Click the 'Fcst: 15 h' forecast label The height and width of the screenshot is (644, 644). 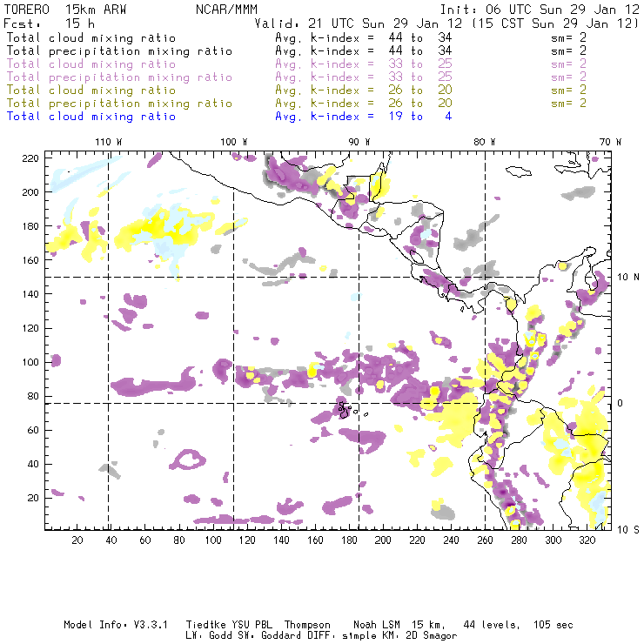coord(49,23)
